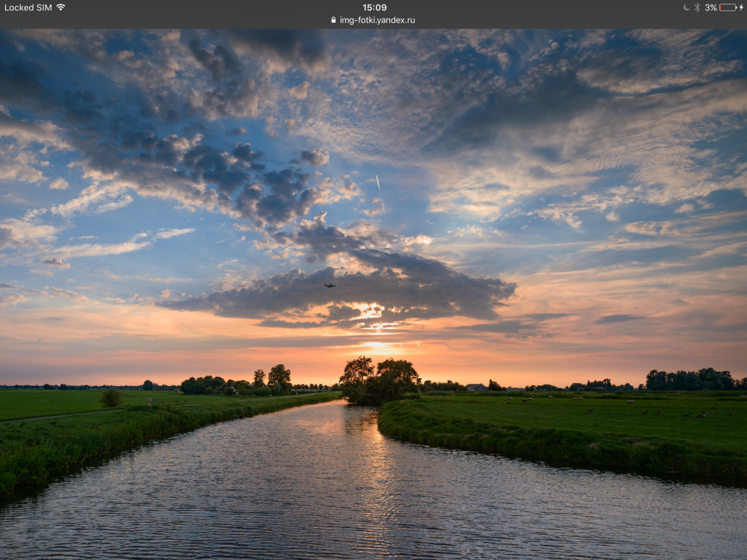Tap the 15:09 clock in status bar
Image resolution: width=747 pixels, height=560 pixels.
pos(374,7)
